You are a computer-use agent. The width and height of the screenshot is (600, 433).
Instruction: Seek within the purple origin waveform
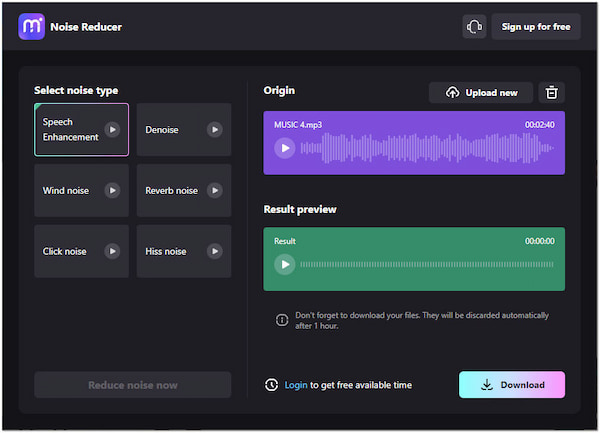[x=427, y=148]
